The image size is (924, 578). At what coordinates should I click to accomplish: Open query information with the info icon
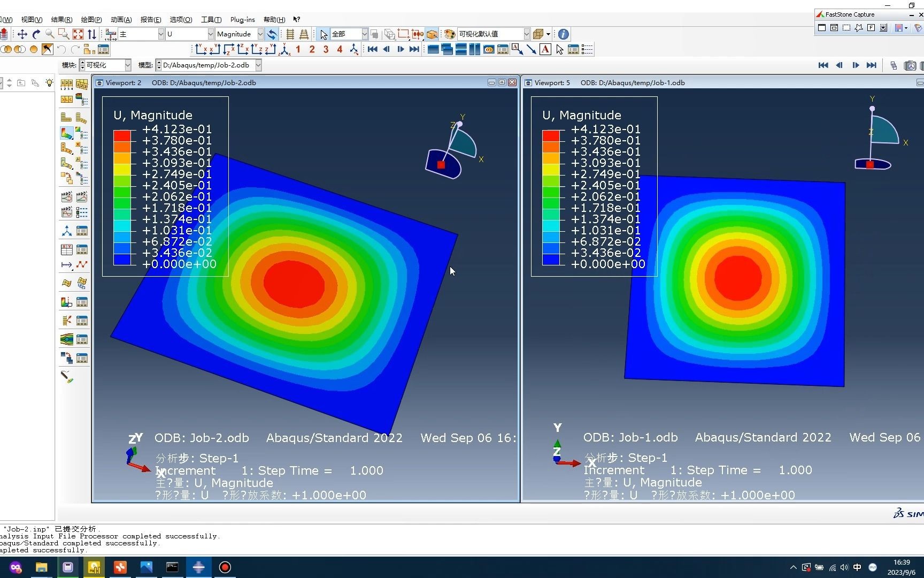coord(563,34)
